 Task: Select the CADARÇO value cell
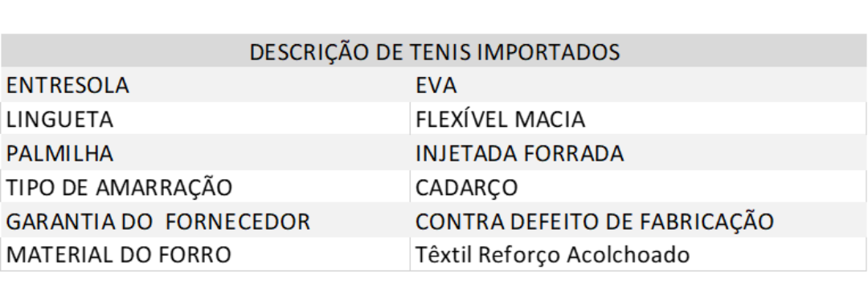click(x=638, y=187)
